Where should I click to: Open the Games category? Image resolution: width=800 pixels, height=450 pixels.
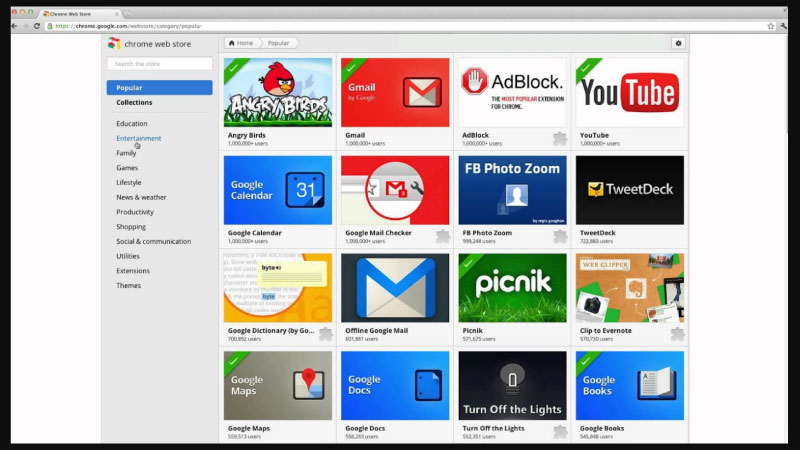127,168
